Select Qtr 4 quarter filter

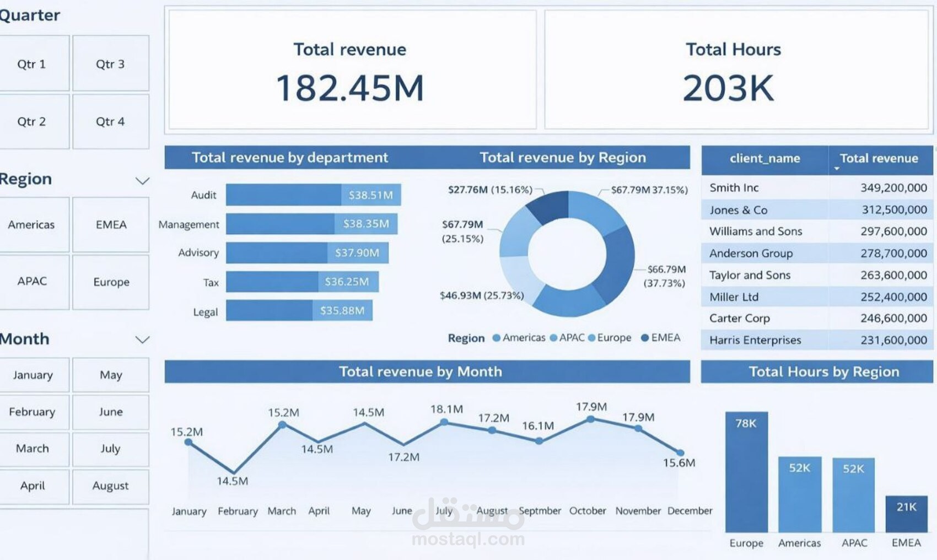(x=110, y=121)
